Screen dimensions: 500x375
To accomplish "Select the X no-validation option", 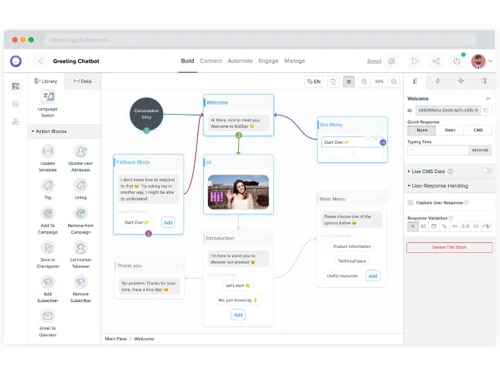I will [x=413, y=226].
